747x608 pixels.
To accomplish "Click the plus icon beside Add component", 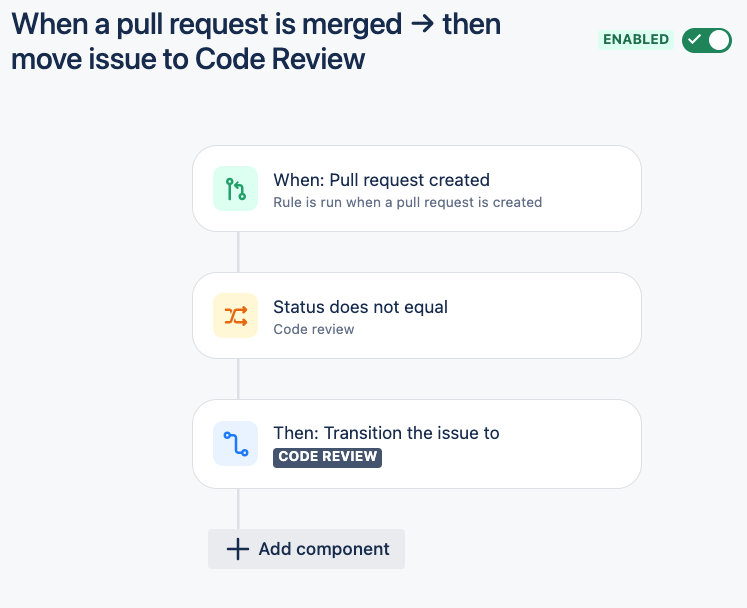I will (237, 549).
